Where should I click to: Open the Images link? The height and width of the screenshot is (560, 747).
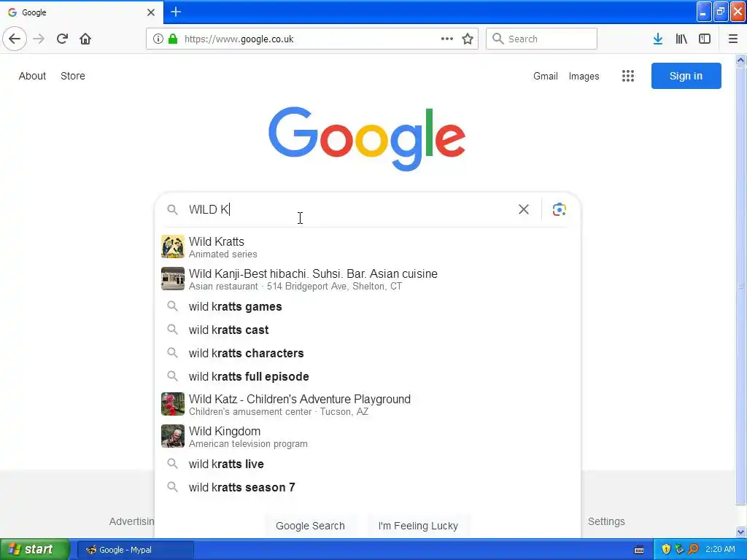point(584,76)
